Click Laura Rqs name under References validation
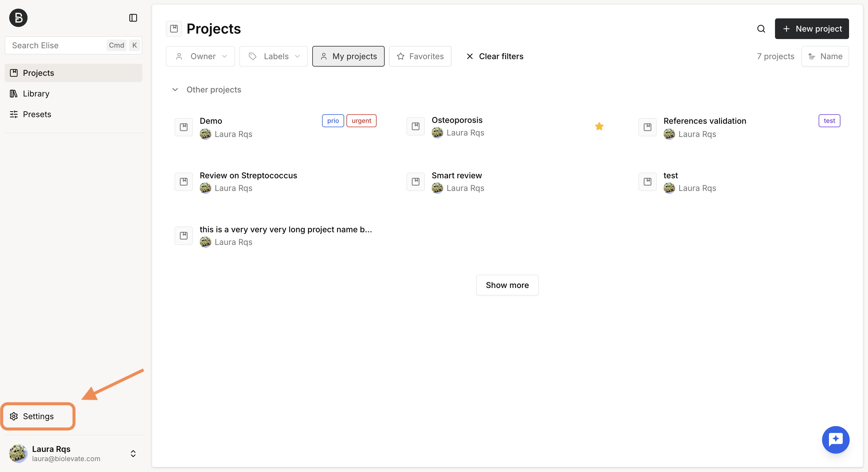The image size is (868, 472). 697,134
